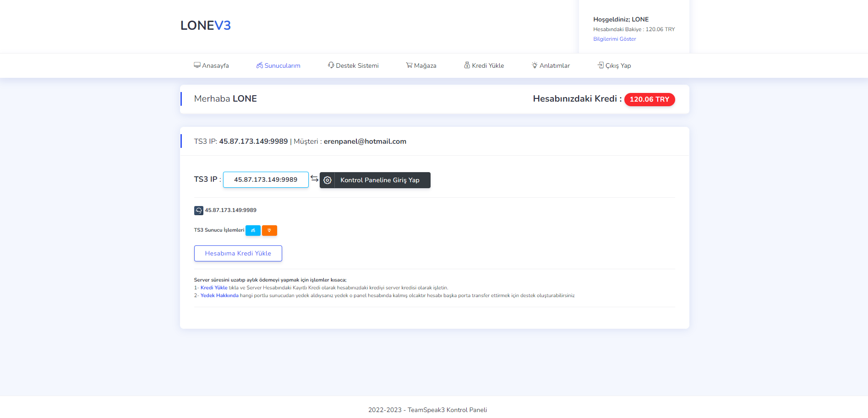Open Destek Sistemi from the navigation
868x418 pixels.
click(353, 65)
